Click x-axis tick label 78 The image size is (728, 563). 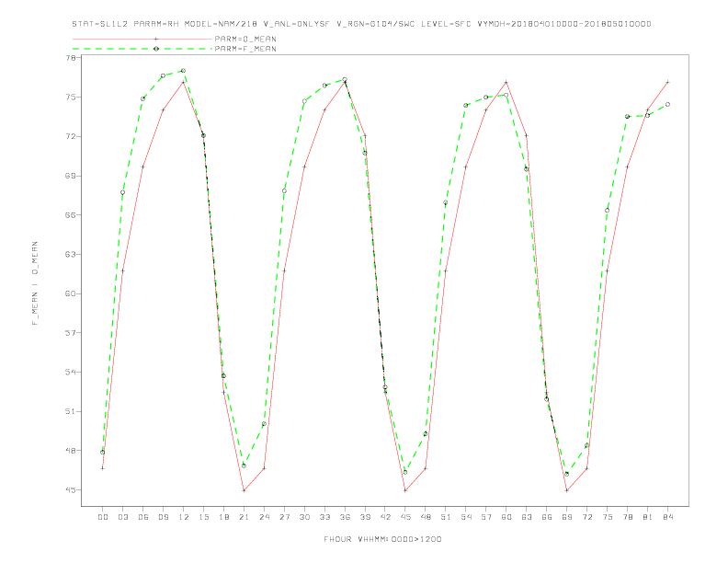[x=628, y=517]
